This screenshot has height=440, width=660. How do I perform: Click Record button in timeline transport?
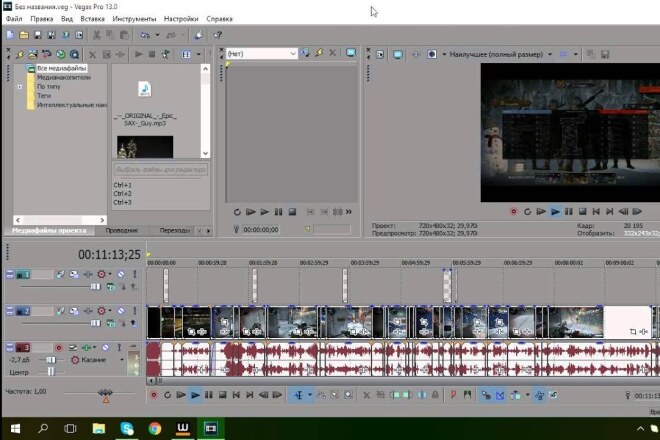pos(154,395)
